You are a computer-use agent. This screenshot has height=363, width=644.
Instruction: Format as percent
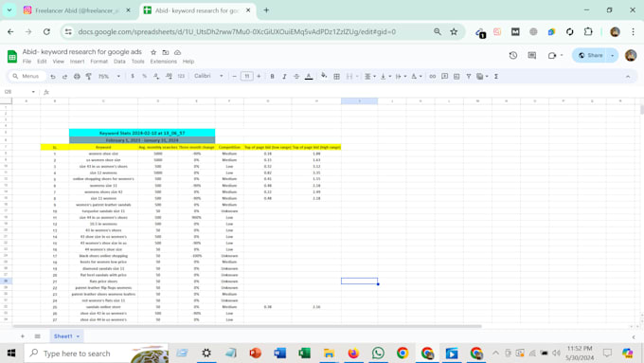tap(144, 77)
